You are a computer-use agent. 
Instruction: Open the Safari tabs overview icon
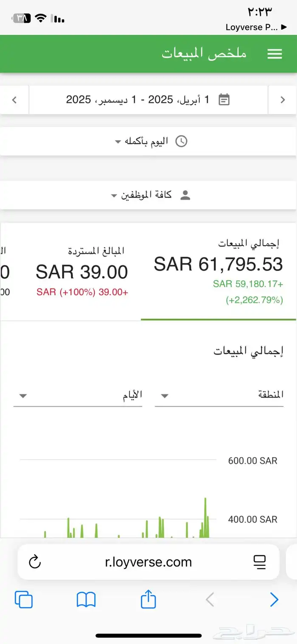coord(24,600)
